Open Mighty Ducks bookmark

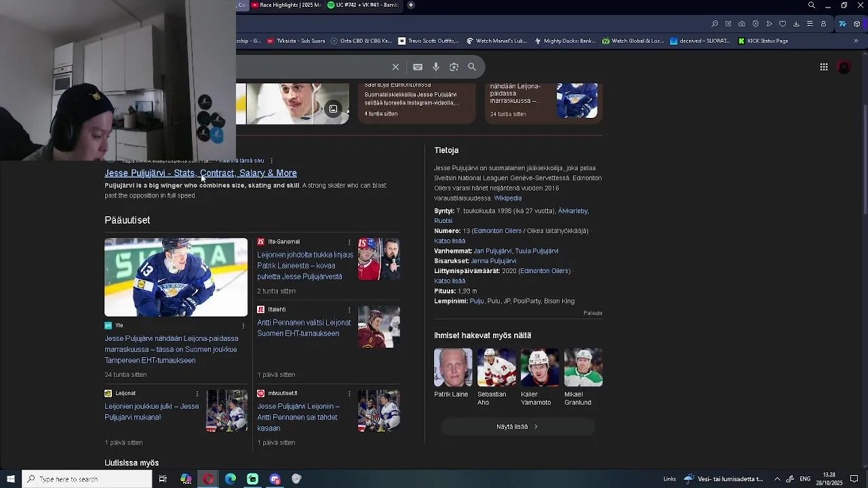566,41
